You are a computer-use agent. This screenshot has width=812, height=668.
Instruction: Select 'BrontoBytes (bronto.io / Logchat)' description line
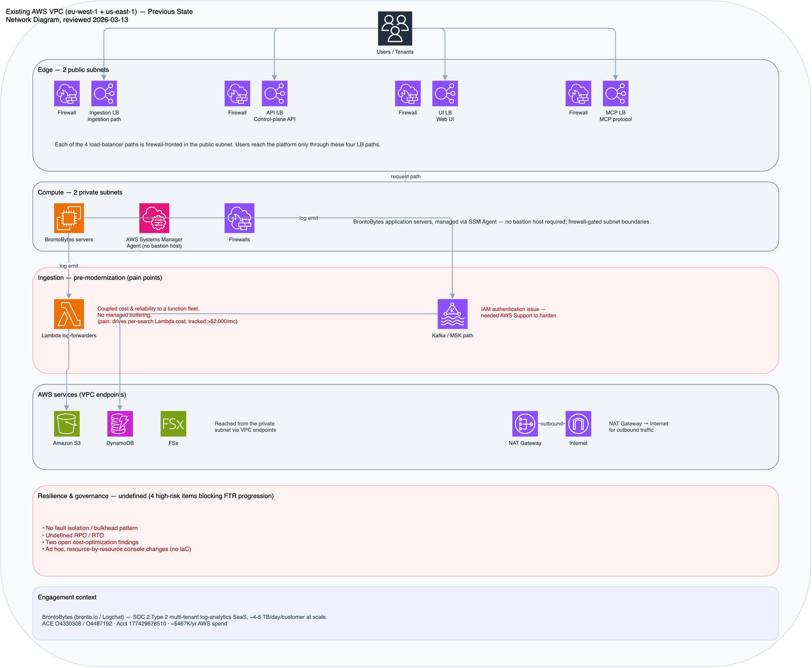(185, 617)
